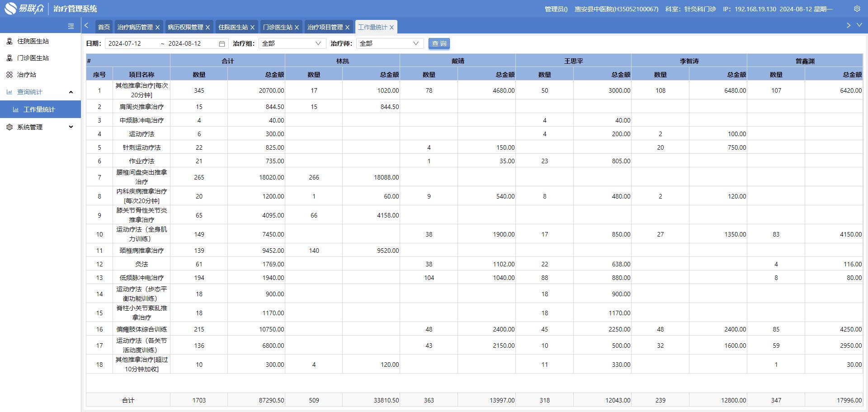Click the 易联众 logo
The width and height of the screenshot is (868, 412).
point(24,9)
